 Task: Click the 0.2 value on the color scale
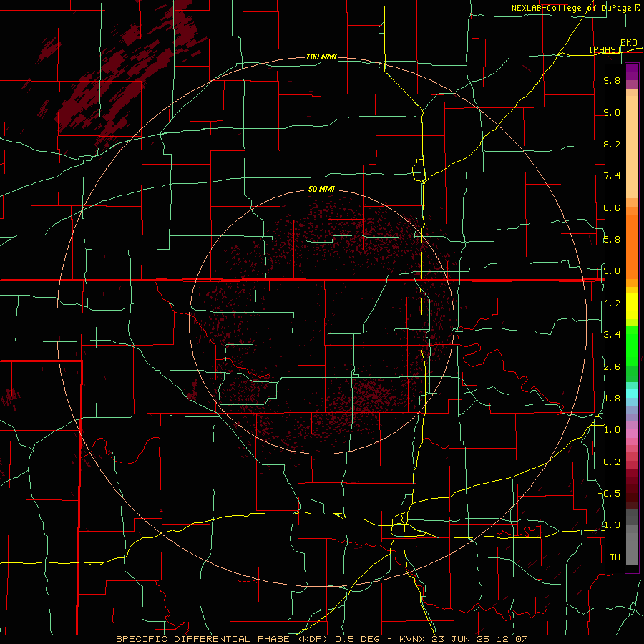[612, 462]
